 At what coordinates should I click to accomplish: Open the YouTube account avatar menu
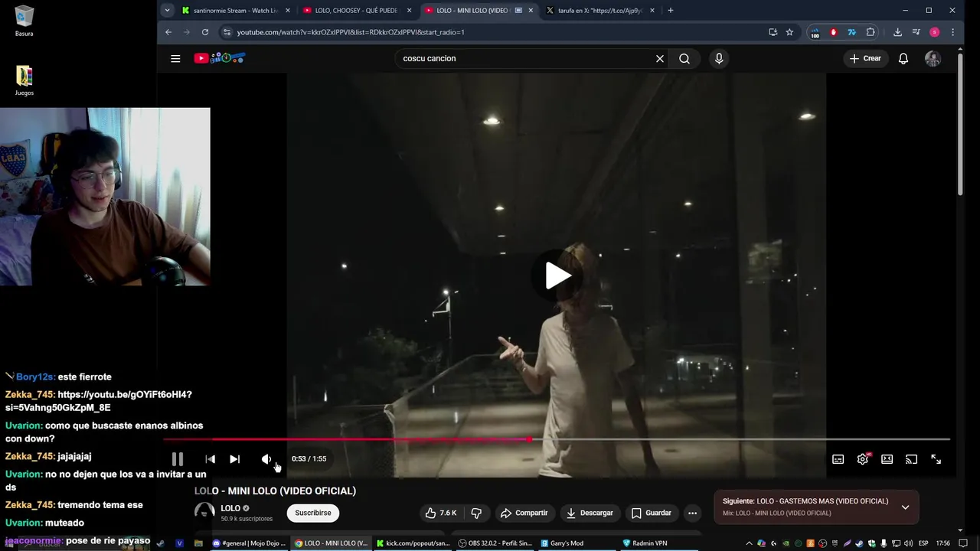coord(933,58)
